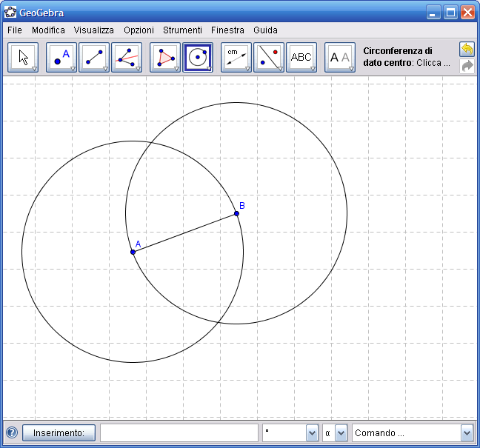Click the label A near the point
480x448 pixels.
pos(138,244)
